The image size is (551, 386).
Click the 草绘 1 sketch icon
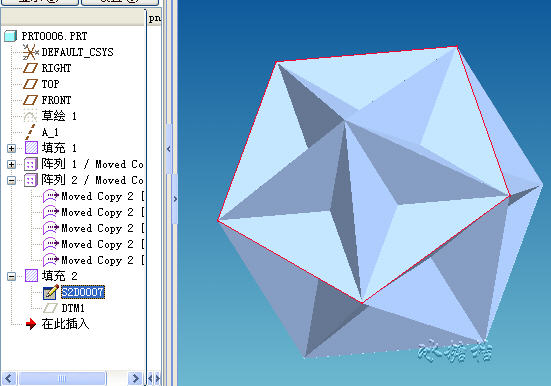(x=30, y=116)
